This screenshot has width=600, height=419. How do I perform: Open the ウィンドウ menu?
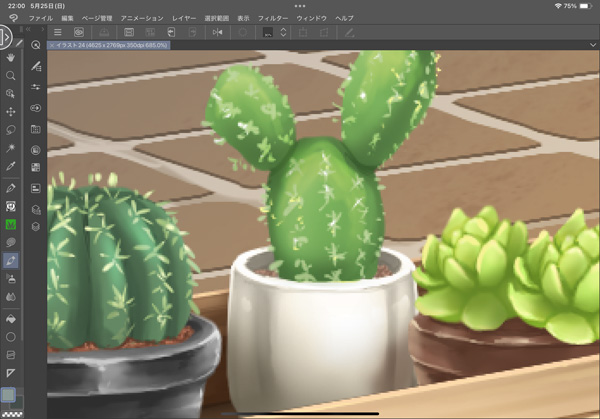[x=311, y=18]
